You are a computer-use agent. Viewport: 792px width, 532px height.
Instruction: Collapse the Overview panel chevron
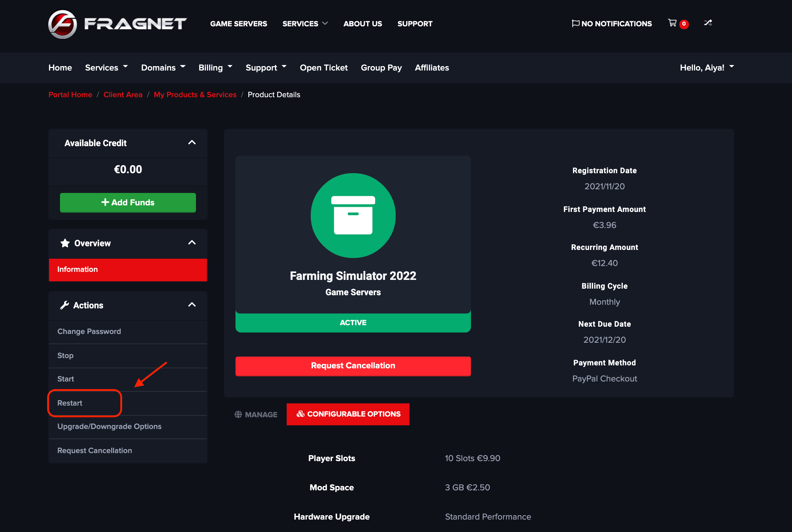192,243
